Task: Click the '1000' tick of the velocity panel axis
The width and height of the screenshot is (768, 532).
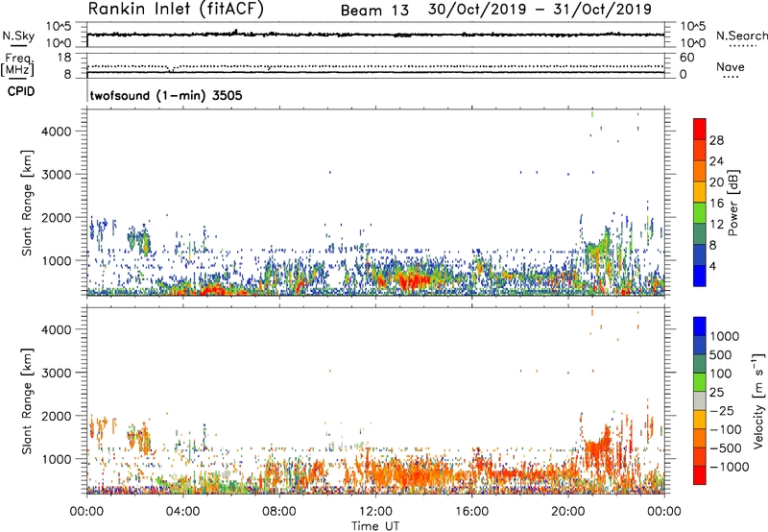Action: [58, 458]
